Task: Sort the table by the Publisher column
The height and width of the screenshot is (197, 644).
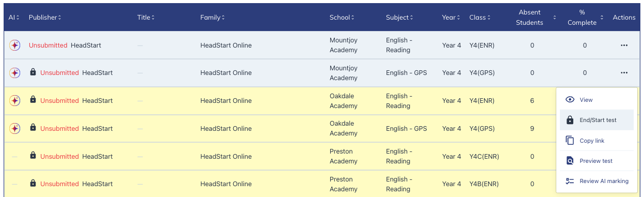Action: [x=45, y=18]
